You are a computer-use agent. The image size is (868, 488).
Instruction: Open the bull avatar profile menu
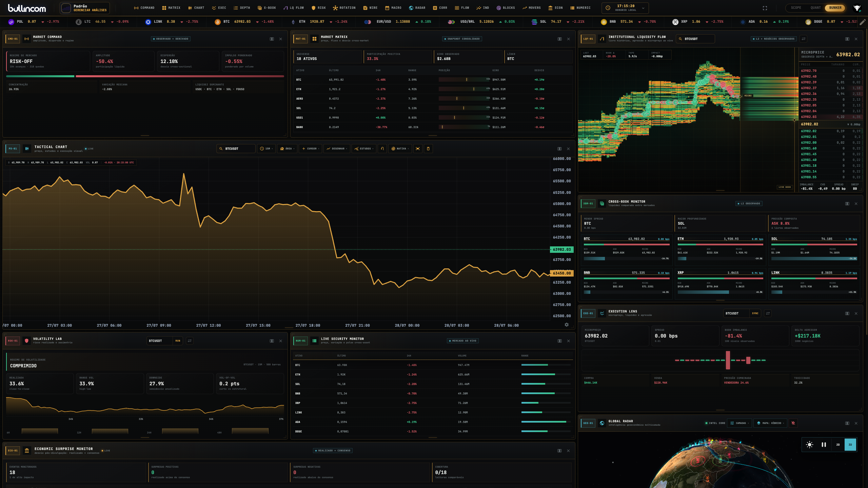coord(857,8)
